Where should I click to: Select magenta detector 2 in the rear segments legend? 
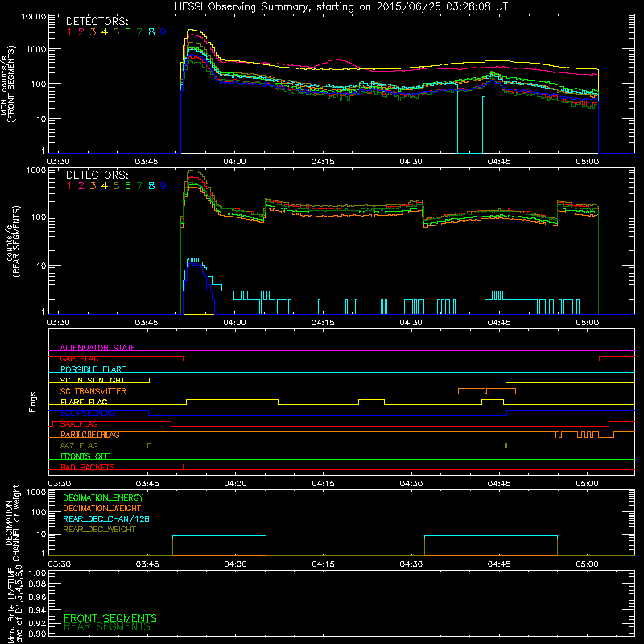pyautogui.click(x=81, y=186)
